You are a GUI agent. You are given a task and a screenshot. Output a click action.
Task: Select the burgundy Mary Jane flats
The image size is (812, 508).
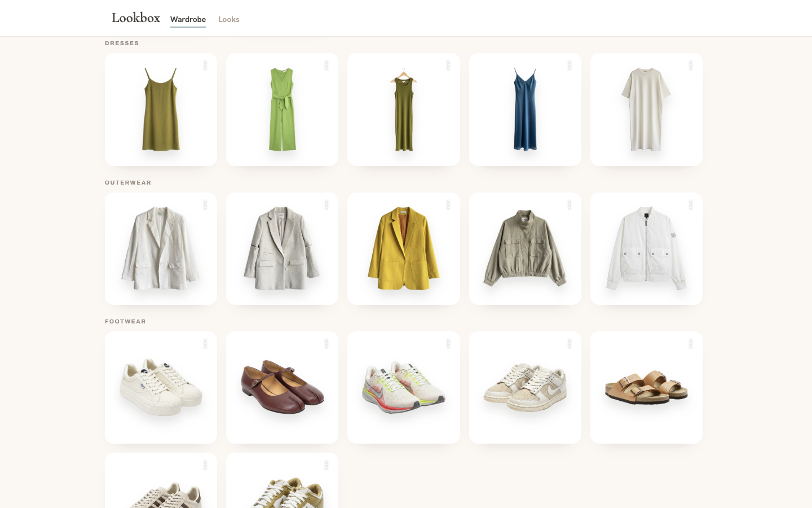[282, 387]
